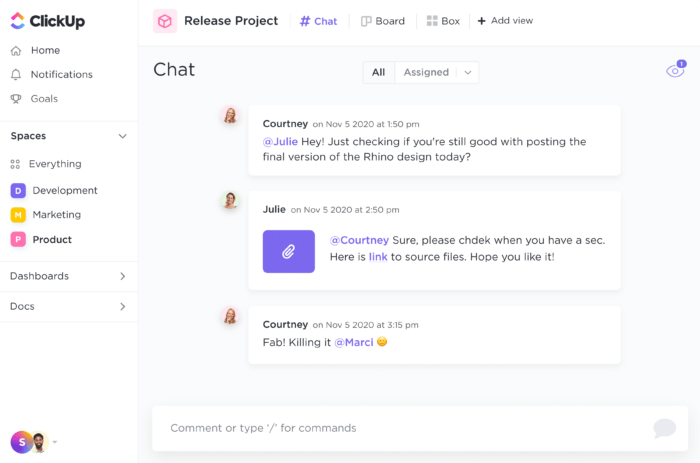The image size is (700, 463).
Task: Open the Everything grid icon
Action: coord(16,164)
